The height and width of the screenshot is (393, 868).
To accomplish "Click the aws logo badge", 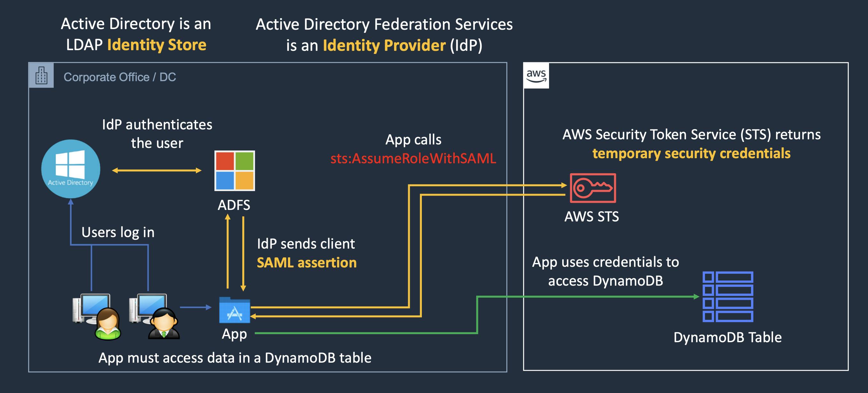I will click(x=536, y=76).
